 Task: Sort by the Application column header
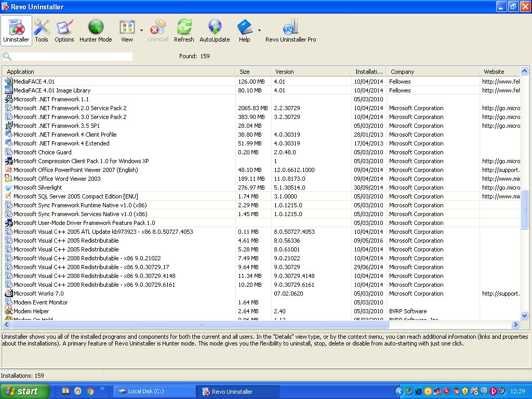pos(118,72)
